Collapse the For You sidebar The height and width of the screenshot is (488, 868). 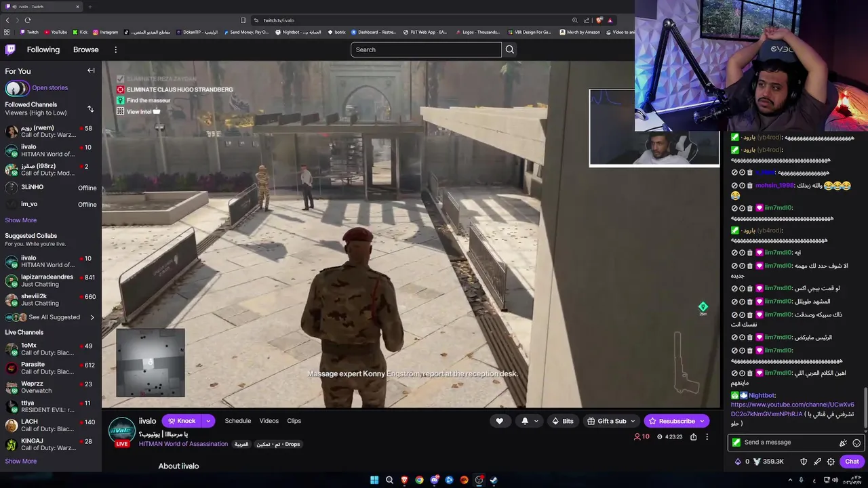pos(91,70)
